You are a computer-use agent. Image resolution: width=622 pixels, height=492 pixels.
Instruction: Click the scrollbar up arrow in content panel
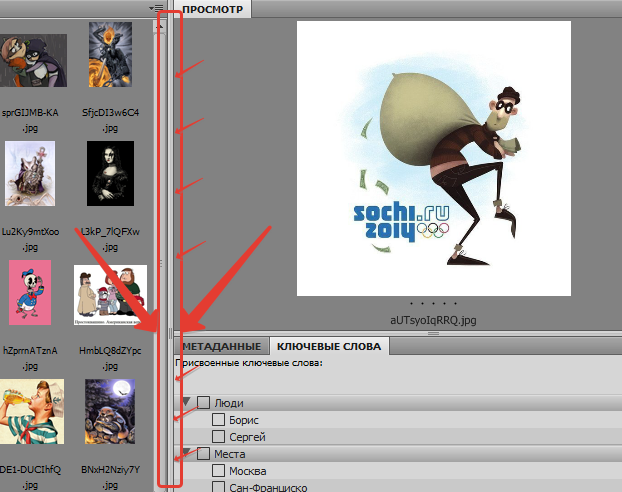pyautogui.click(x=158, y=29)
